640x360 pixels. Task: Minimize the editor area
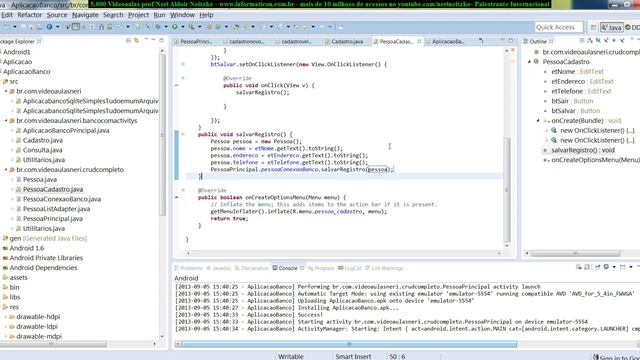pyautogui.click(x=502, y=40)
